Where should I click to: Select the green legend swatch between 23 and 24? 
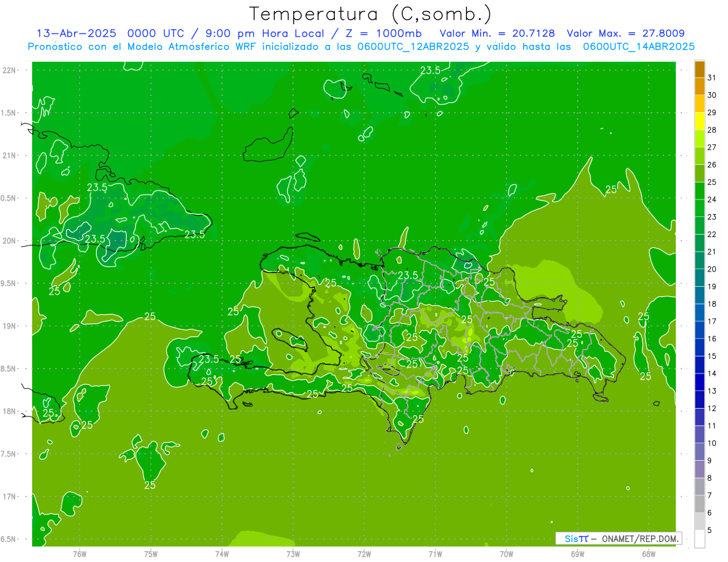pyautogui.click(x=699, y=208)
